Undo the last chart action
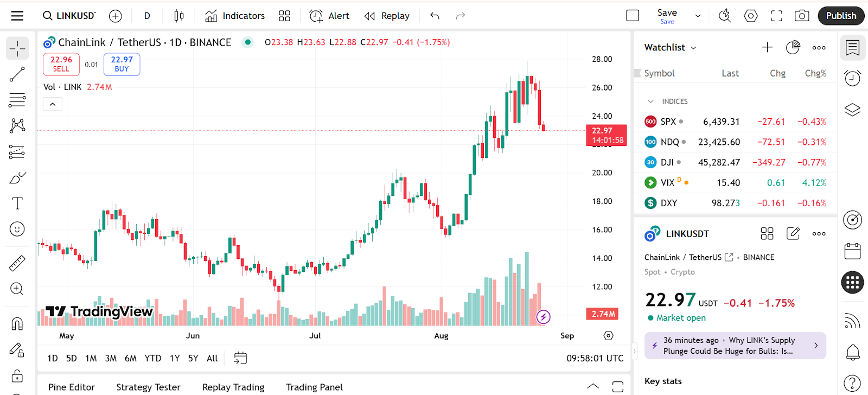This screenshot has height=395, width=868. click(435, 16)
